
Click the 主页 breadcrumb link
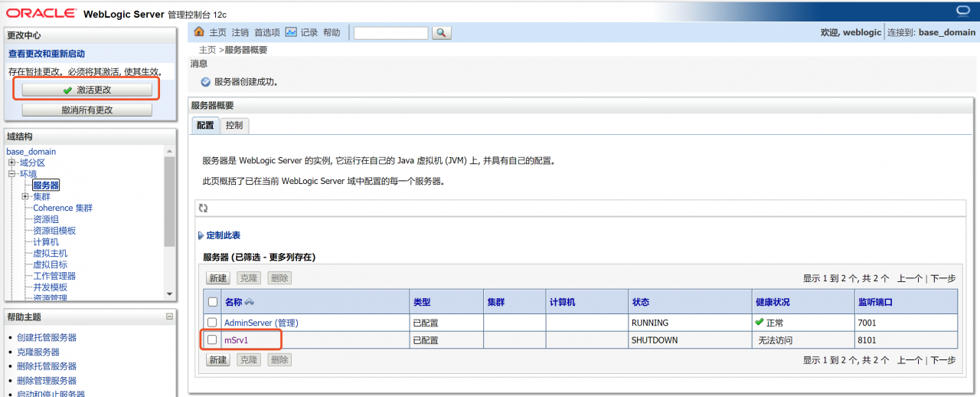[207, 50]
